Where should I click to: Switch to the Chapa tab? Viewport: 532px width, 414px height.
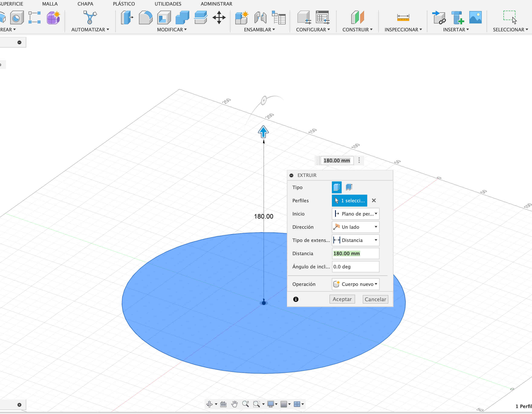85,4
